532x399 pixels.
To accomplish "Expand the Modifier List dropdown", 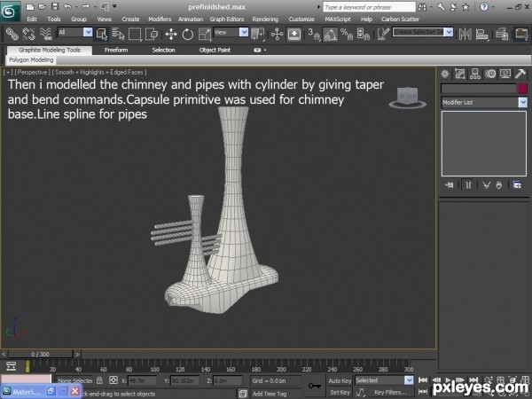I will (523, 102).
